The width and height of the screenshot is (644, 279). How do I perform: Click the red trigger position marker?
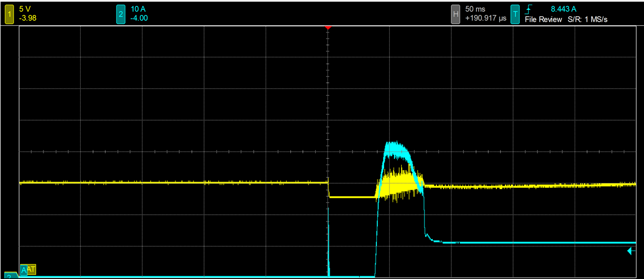coord(327,27)
